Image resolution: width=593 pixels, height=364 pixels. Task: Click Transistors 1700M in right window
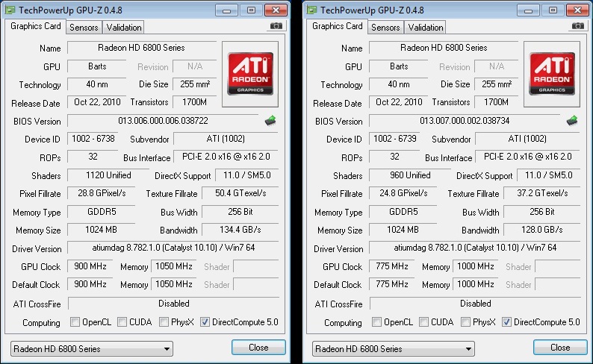(x=496, y=102)
